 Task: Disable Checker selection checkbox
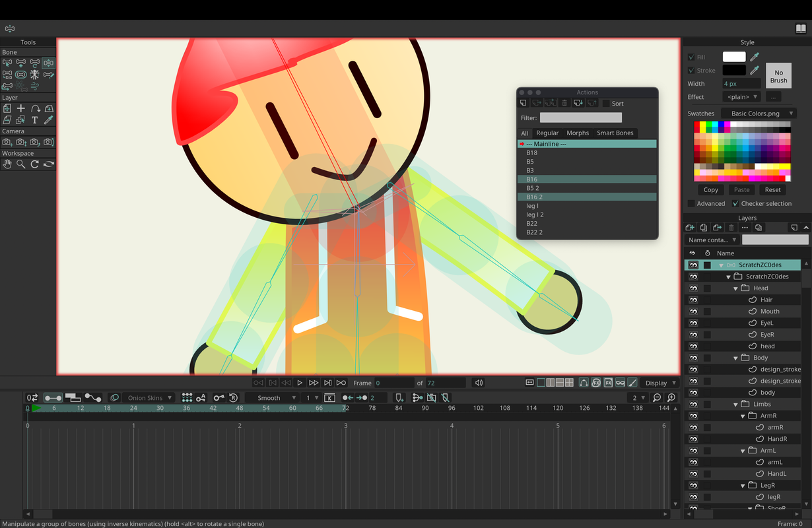[735, 204]
